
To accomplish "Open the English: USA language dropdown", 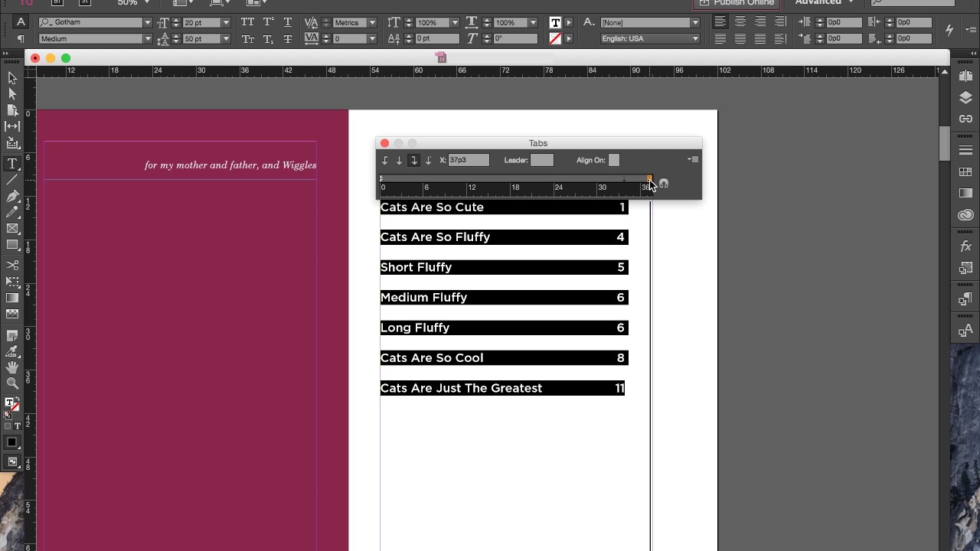I will click(695, 38).
